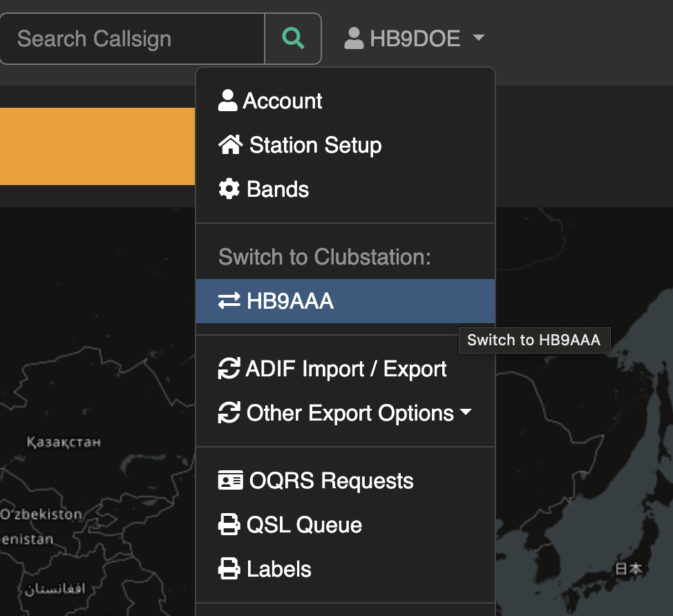Open the Bands settings entry
This screenshot has width=673, height=616.
pyautogui.click(x=345, y=189)
